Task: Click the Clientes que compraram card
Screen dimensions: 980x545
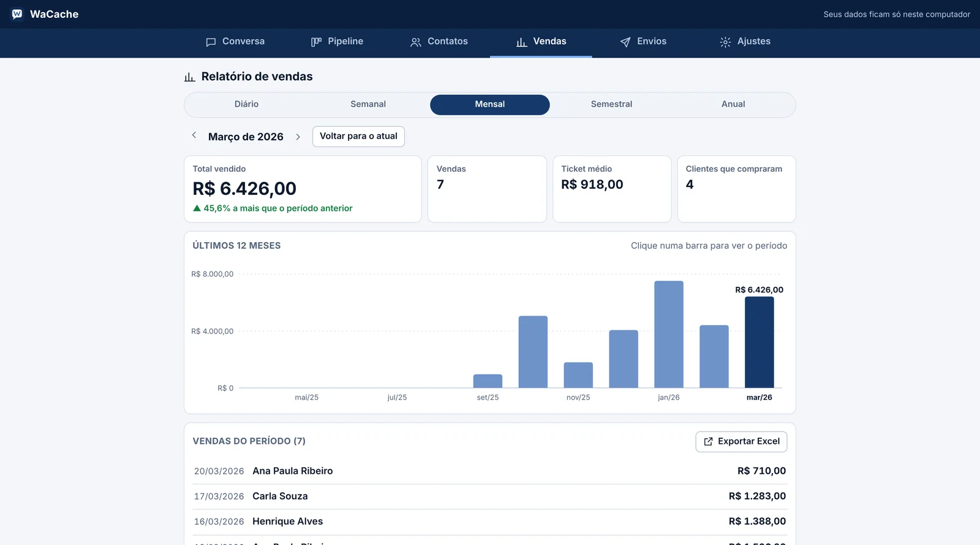Action: coord(736,189)
